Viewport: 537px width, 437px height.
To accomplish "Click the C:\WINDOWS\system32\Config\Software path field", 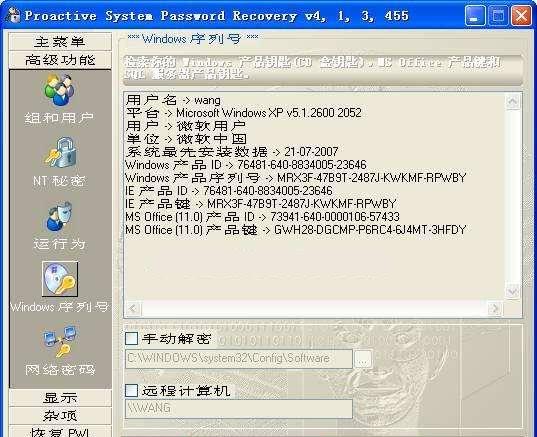I will 239,359.
